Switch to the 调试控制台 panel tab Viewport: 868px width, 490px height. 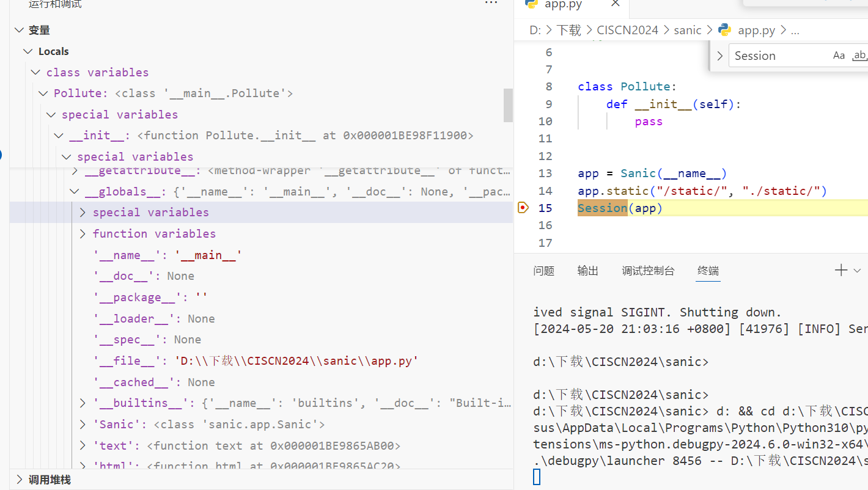(649, 271)
